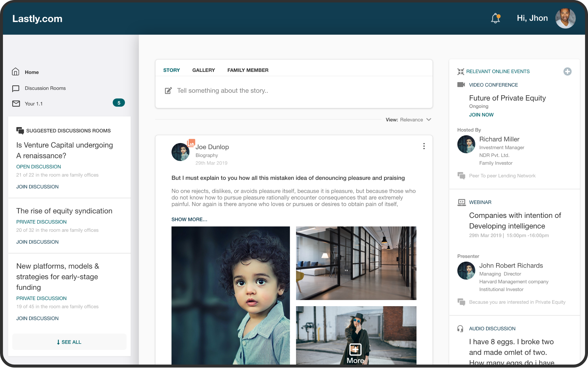
Task: Click the Home house icon
Action: coord(16,72)
